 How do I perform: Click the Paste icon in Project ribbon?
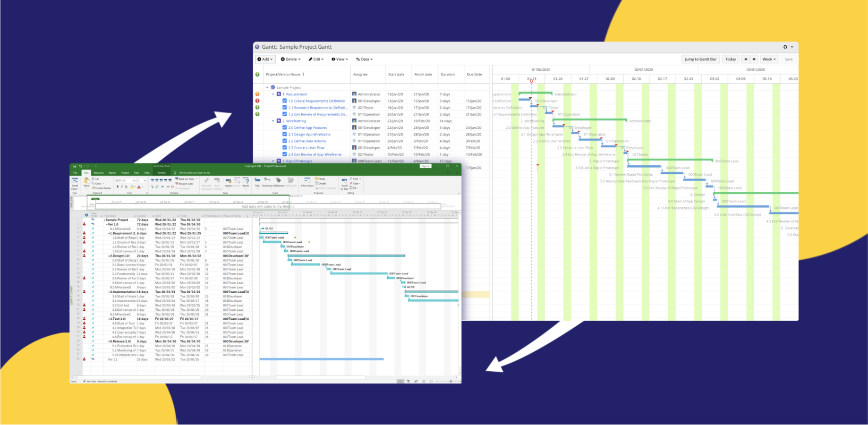(x=86, y=183)
